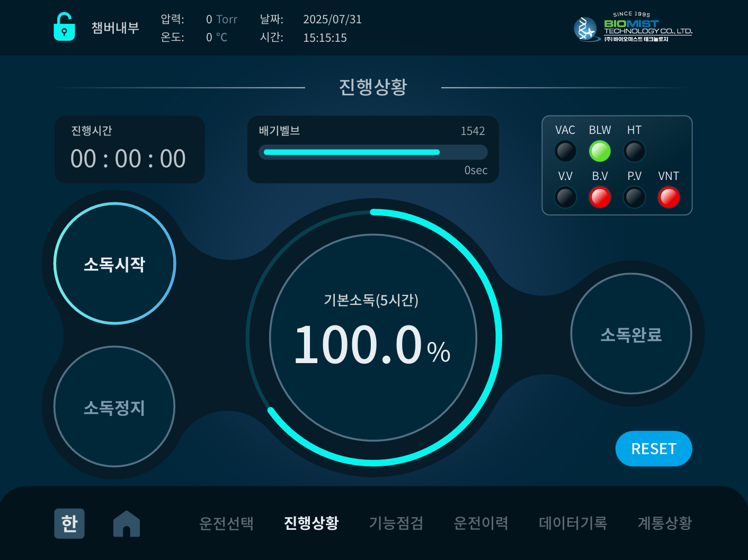The height and width of the screenshot is (560, 748).
Task: Click the 배기벨브 progress bar
Action: [373, 152]
